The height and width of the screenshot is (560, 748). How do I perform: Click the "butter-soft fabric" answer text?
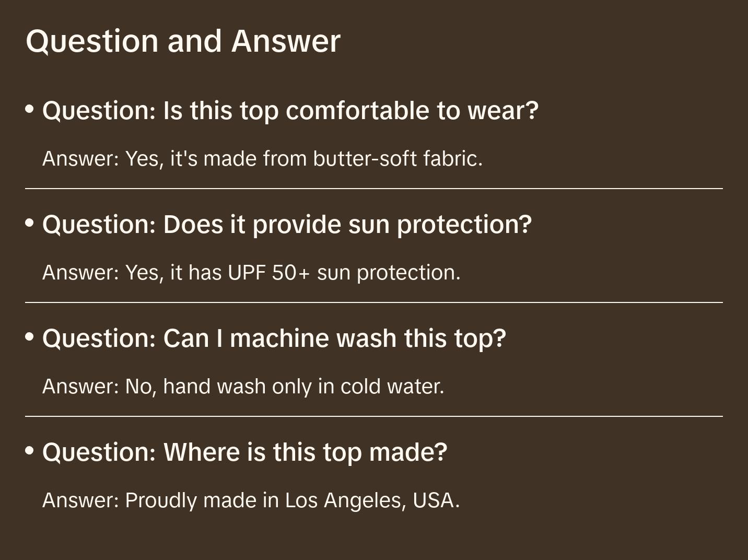(398, 159)
